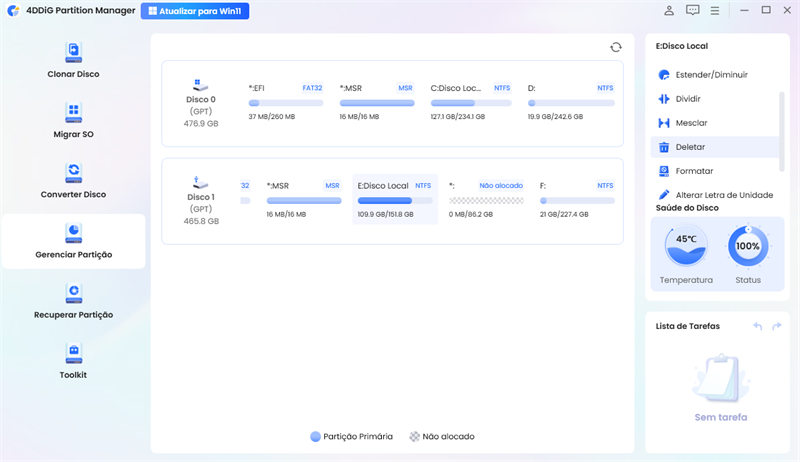
Task: Select the unallocated 86.2 GB space
Action: [486, 200]
